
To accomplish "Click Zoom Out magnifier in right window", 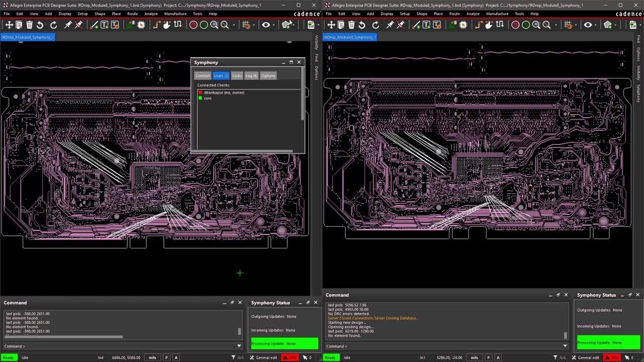I will [x=536, y=25].
